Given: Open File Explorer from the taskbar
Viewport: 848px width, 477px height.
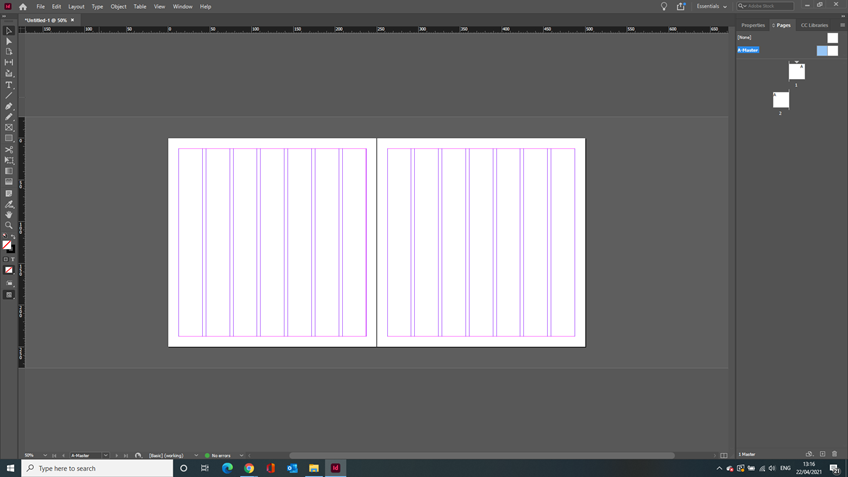Looking at the screenshot, I should click(x=314, y=468).
